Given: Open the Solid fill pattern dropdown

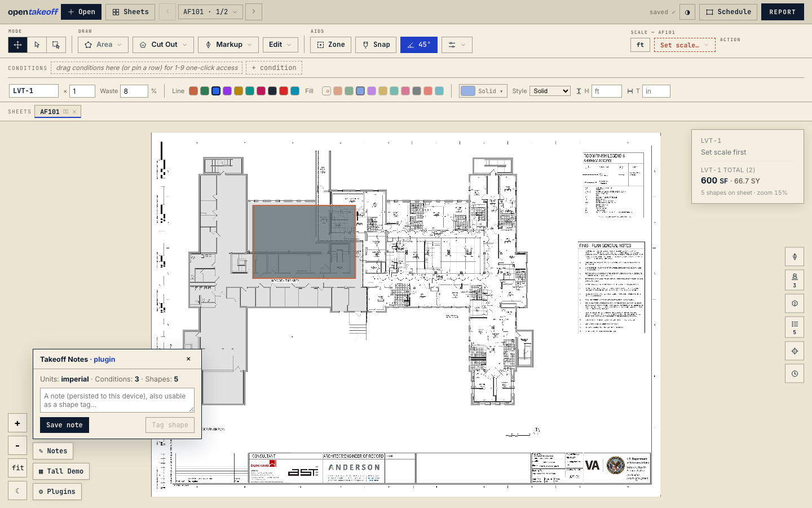Looking at the screenshot, I should point(483,91).
